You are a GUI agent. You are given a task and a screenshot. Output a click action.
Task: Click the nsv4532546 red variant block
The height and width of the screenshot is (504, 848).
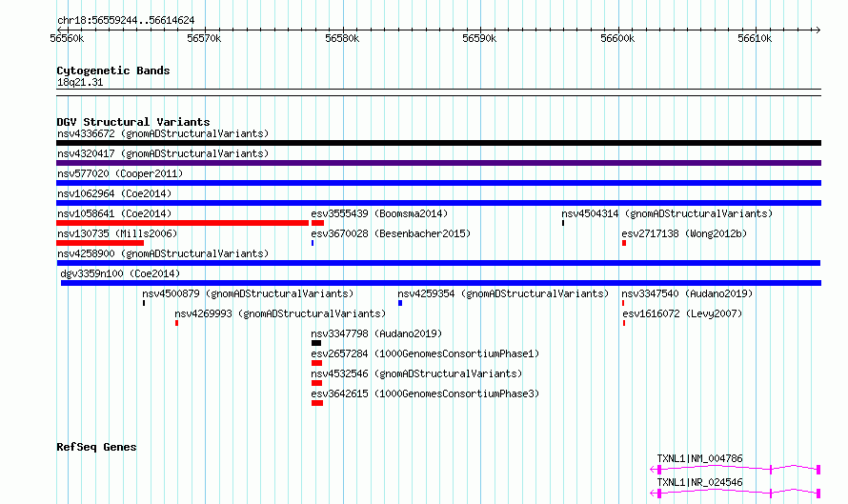317,383
